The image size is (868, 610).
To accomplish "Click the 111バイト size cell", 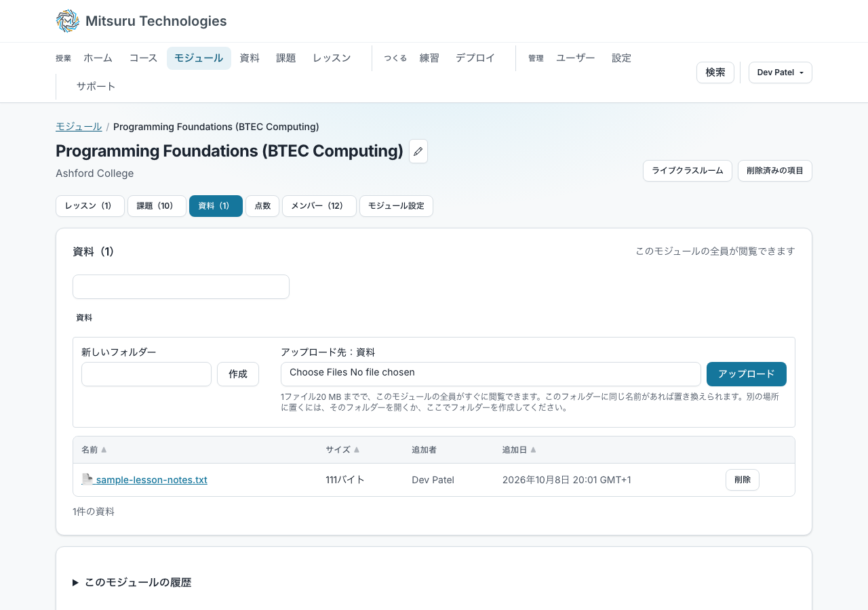I will (x=345, y=480).
